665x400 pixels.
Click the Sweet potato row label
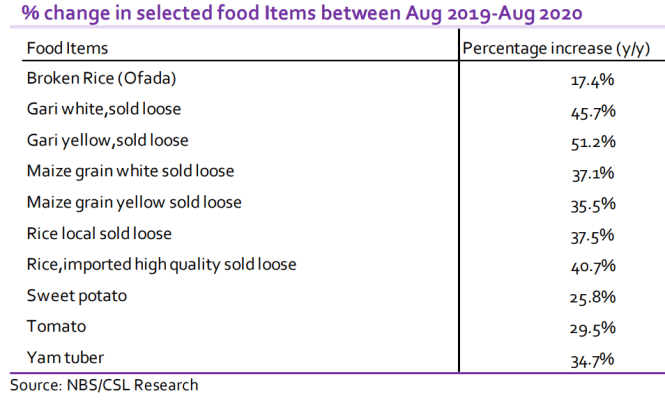77,296
